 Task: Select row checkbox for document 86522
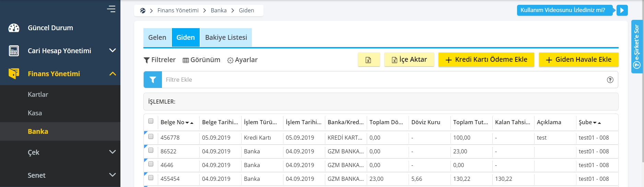tap(151, 150)
